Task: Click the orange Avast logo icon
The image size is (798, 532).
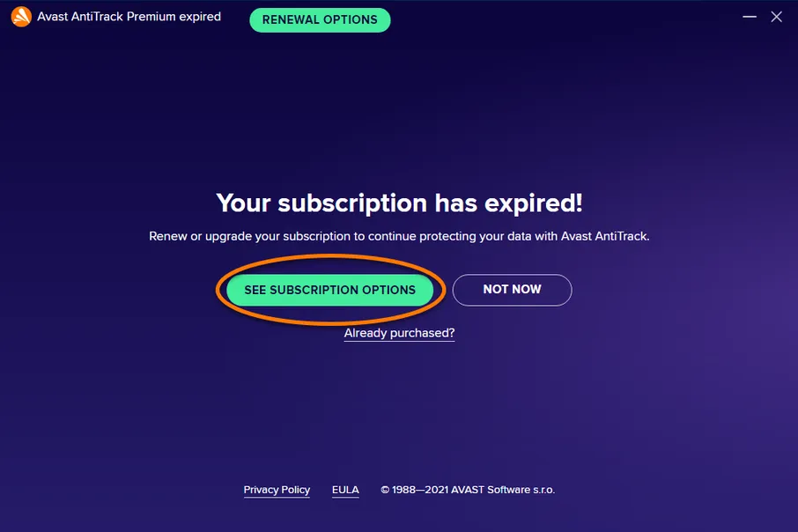Action: tap(21, 17)
